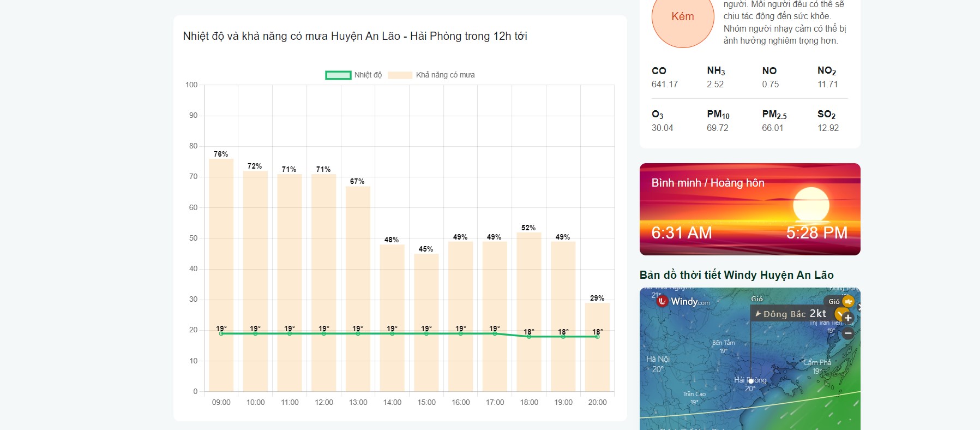
Task: Click the CO value 641.17
Action: (x=665, y=84)
